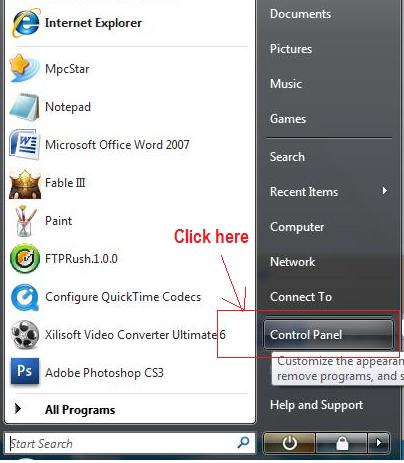This screenshot has width=404, height=463.
Task: Lock the computer with the padlock button
Action: point(342,443)
